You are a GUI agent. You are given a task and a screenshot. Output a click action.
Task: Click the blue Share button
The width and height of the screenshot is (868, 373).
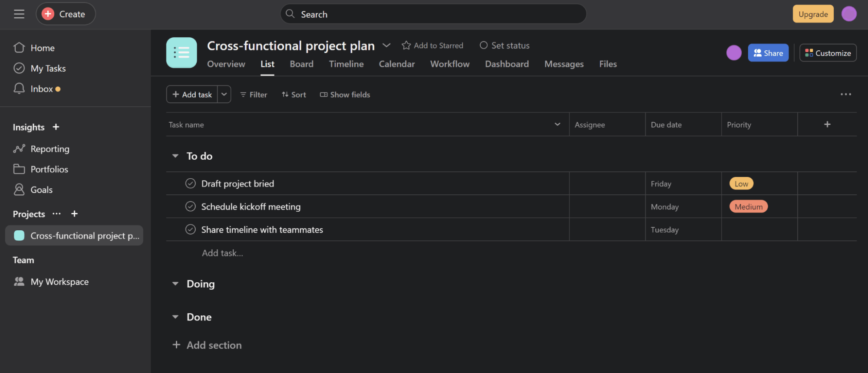pos(768,53)
